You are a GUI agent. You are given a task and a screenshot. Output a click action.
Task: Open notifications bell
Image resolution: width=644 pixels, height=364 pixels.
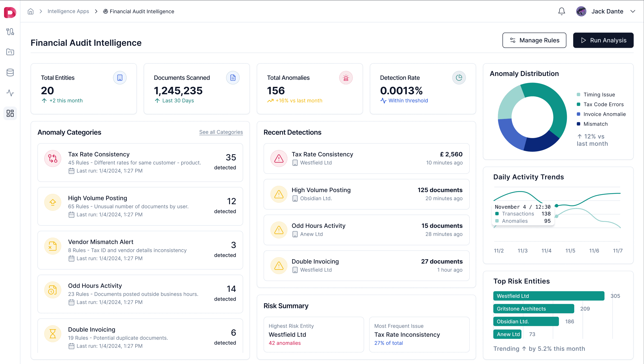(x=561, y=11)
